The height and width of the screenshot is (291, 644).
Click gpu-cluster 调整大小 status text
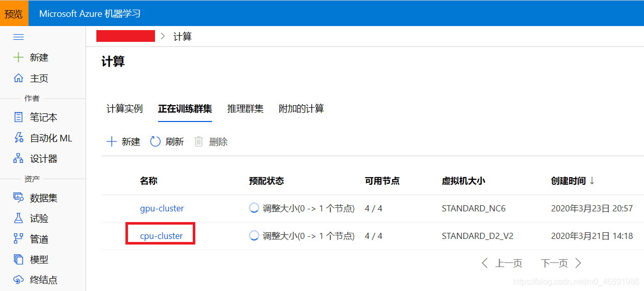point(308,208)
